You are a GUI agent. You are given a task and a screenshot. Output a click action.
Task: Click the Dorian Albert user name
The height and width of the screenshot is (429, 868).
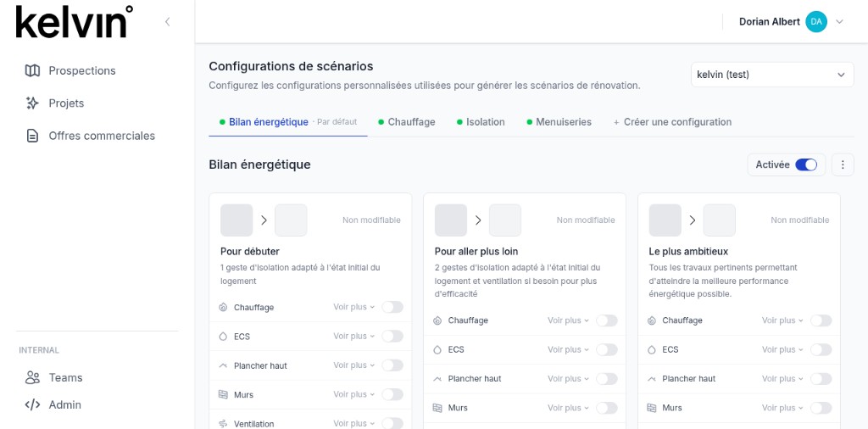(770, 21)
